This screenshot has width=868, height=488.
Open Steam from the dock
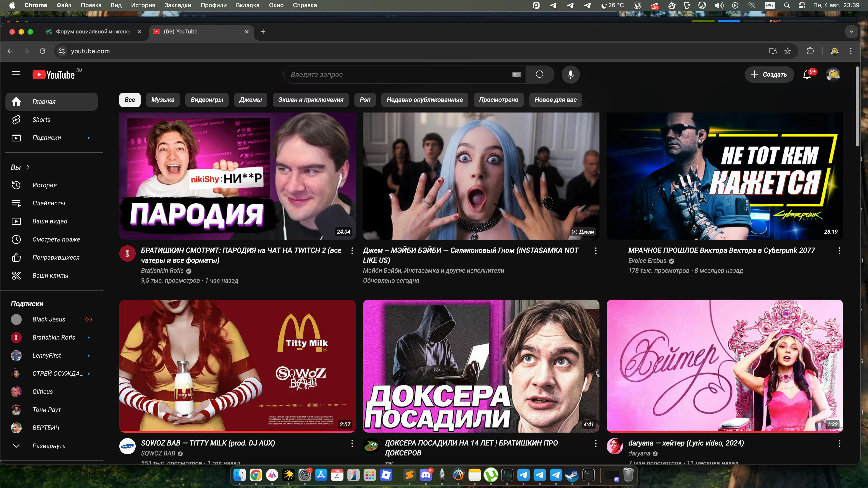[x=572, y=475]
